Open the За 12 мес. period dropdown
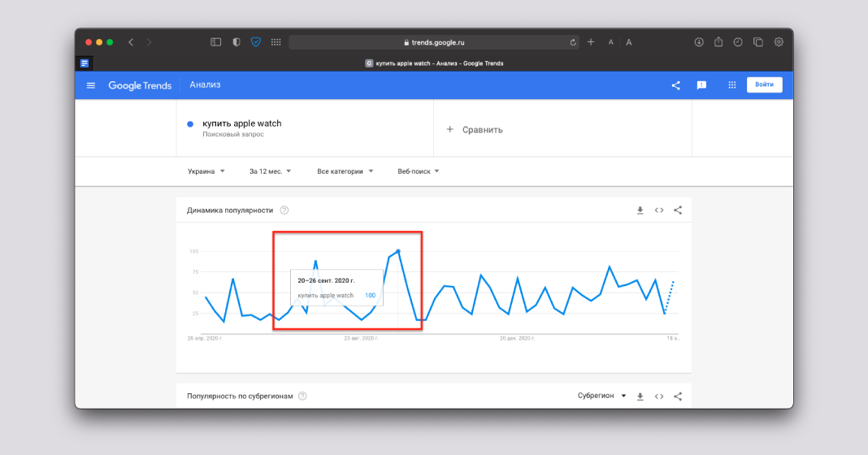The height and width of the screenshot is (455, 868). 270,171
